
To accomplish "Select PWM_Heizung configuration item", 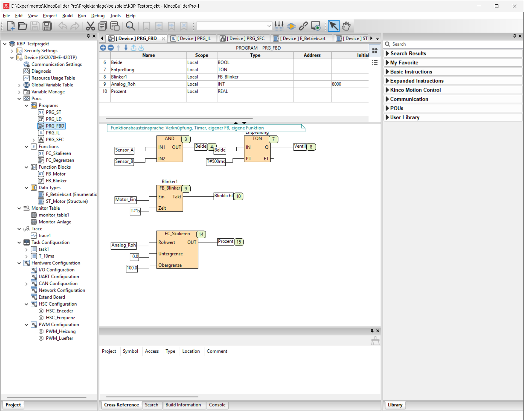I will 61,331.
